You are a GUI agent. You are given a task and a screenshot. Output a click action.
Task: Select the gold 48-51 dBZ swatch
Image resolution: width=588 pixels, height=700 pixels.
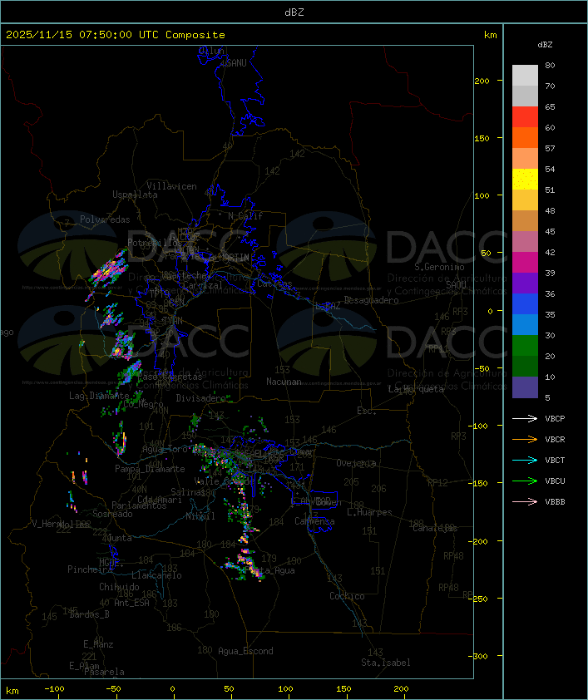click(525, 200)
